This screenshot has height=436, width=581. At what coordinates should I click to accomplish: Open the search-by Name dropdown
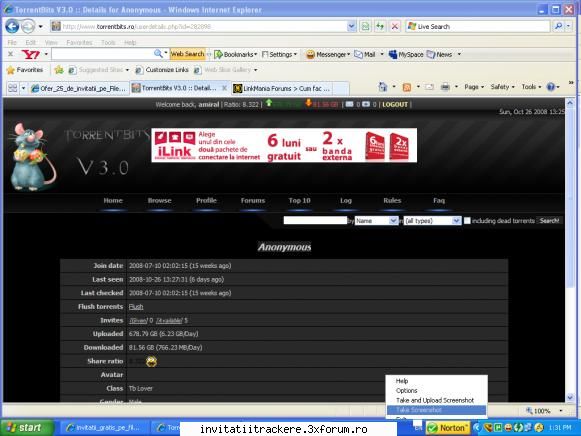(376, 221)
